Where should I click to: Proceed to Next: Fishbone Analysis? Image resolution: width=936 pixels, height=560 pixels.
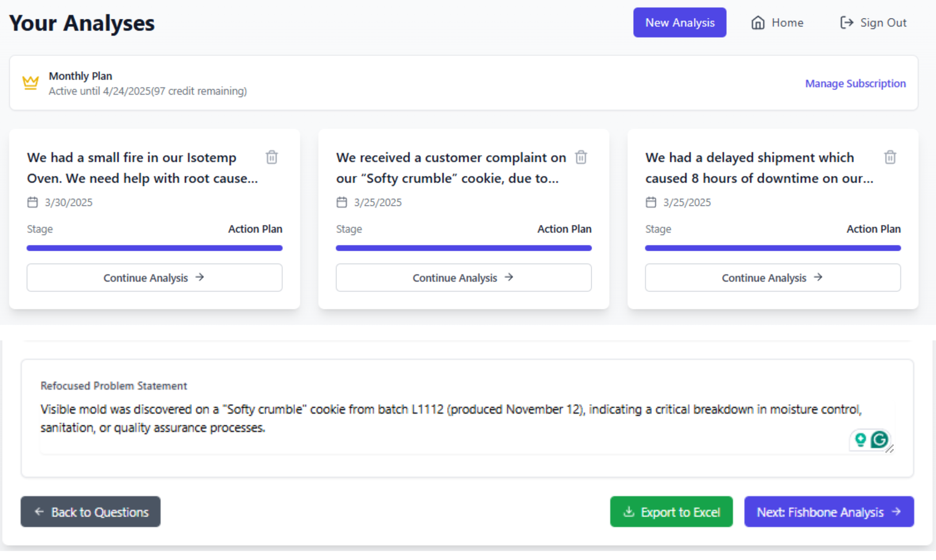829,512
